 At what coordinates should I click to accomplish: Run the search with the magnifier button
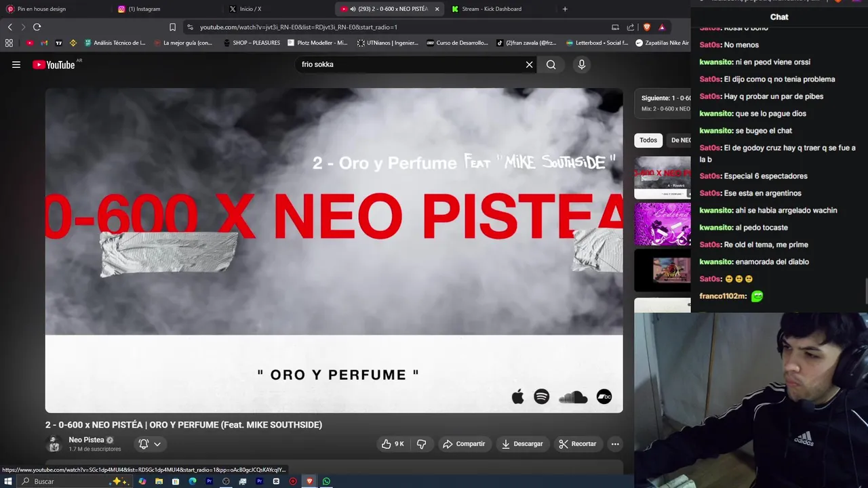(x=551, y=64)
